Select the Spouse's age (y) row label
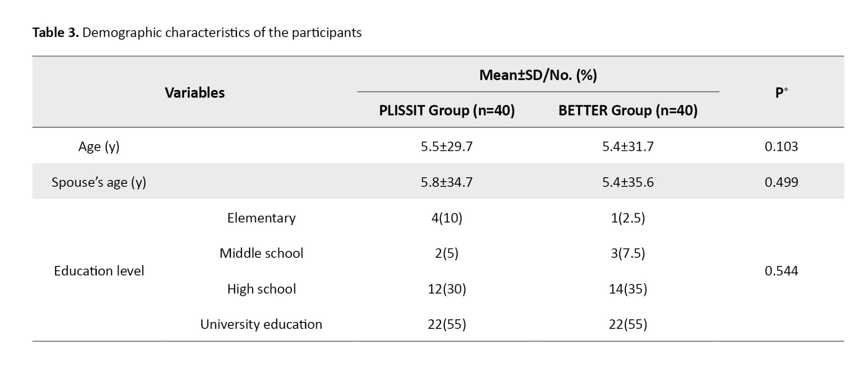 click(x=99, y=182)
